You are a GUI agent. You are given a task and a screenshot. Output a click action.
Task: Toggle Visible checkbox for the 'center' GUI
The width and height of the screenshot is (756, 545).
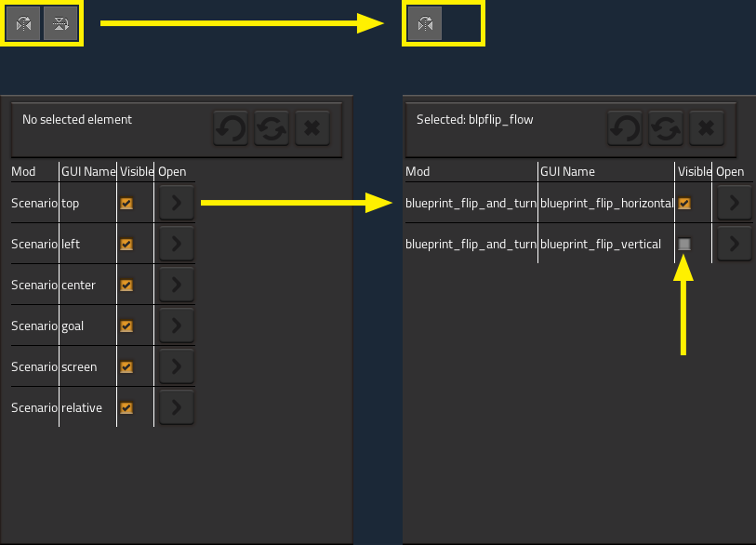126,286
